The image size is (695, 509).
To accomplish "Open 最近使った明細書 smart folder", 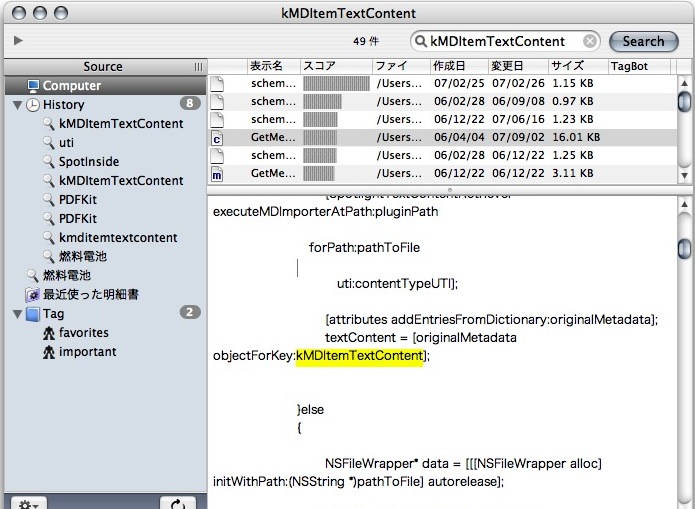I will 90,294.
